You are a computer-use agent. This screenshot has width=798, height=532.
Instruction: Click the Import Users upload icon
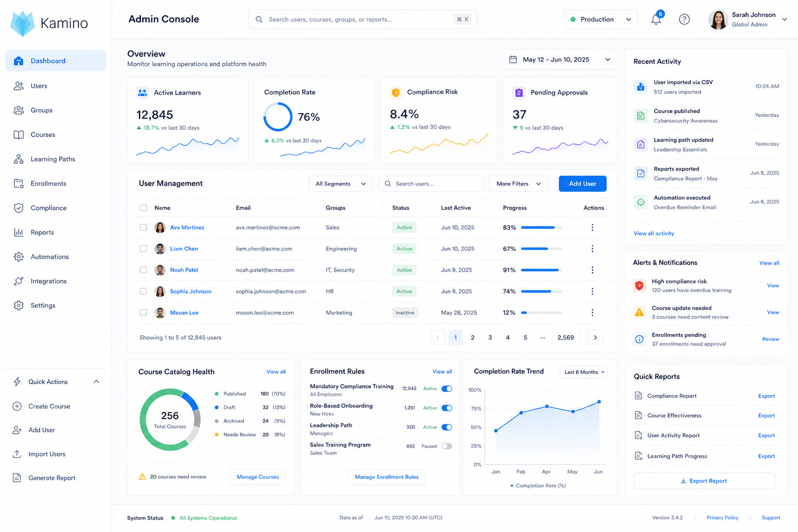pos(17,454)
